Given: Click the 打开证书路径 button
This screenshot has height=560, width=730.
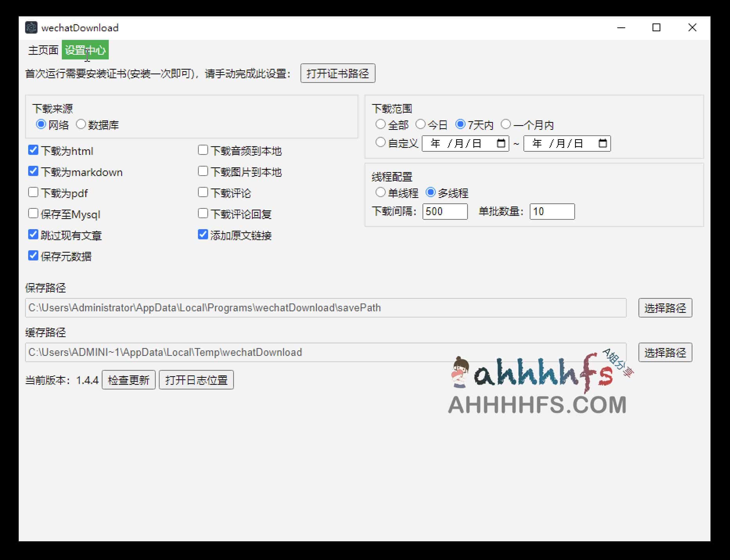Looking at the screenshot, I should point(338,74).
